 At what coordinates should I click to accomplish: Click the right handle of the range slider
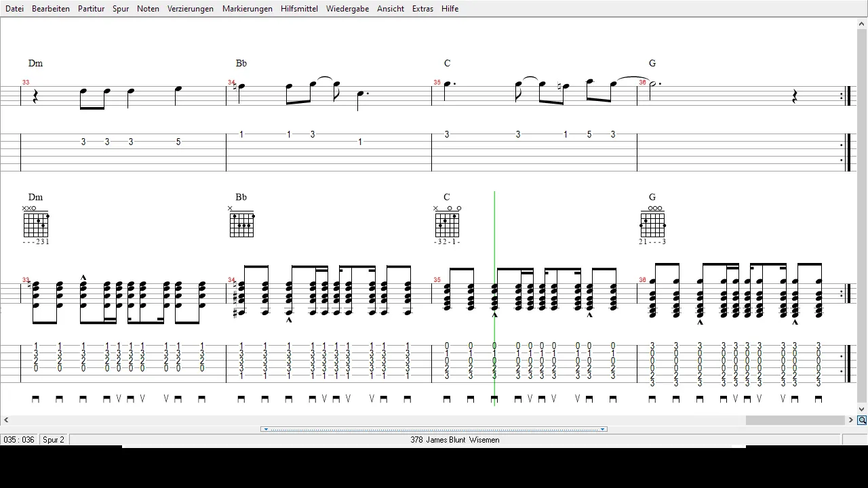point(602,429)
